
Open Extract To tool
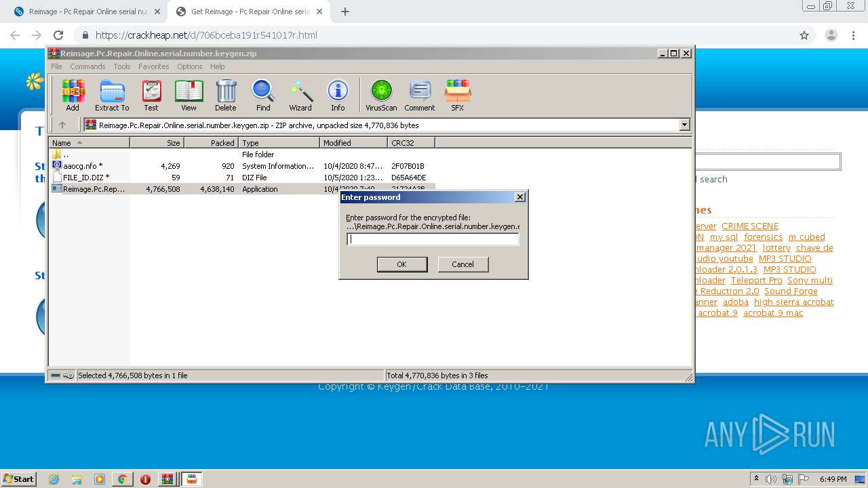point(112,95)
